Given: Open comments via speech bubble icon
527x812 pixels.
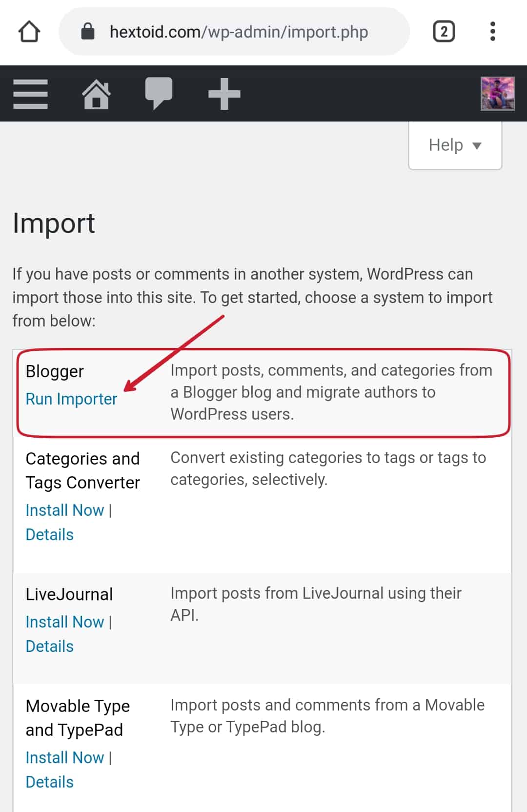Looking at the screenshot, I should click(x=159, y=93).
